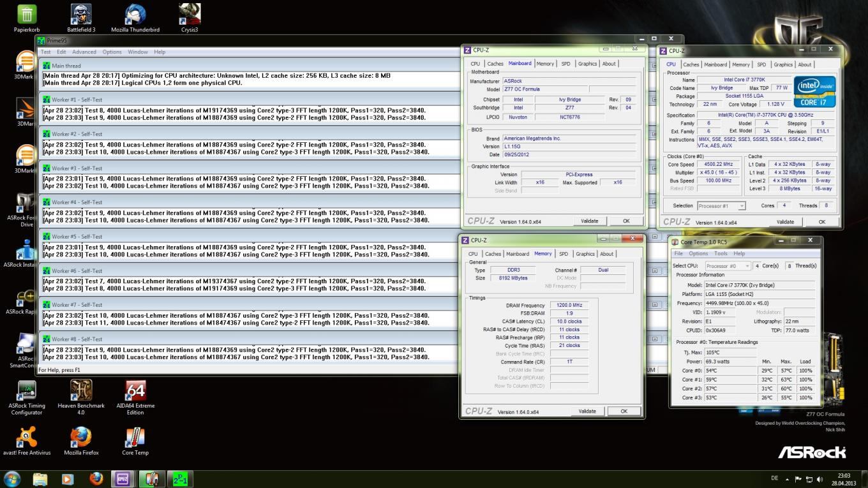Open the Action Center flag in the tray
Screen dimensions: 868x488
(798, 479)
